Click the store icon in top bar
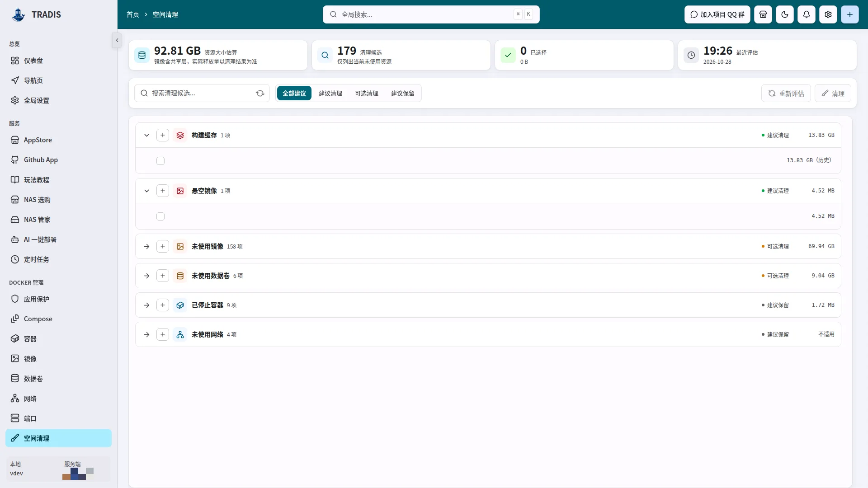Viewport: 868px width, 488px height. pyautogui.click(x=763, y=14)
